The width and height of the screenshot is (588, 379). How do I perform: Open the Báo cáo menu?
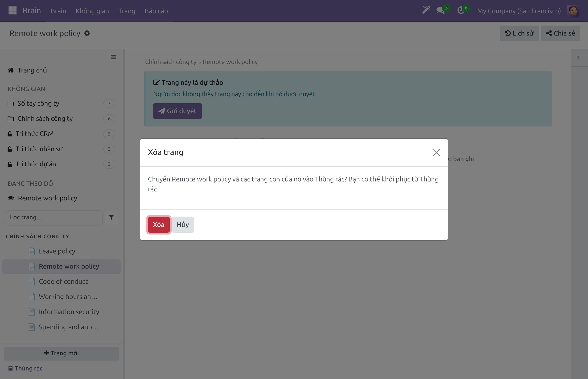(156, 11)
